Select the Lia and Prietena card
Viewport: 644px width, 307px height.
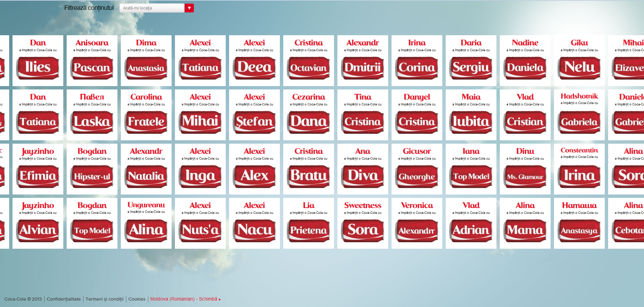[x=309, y=223]
